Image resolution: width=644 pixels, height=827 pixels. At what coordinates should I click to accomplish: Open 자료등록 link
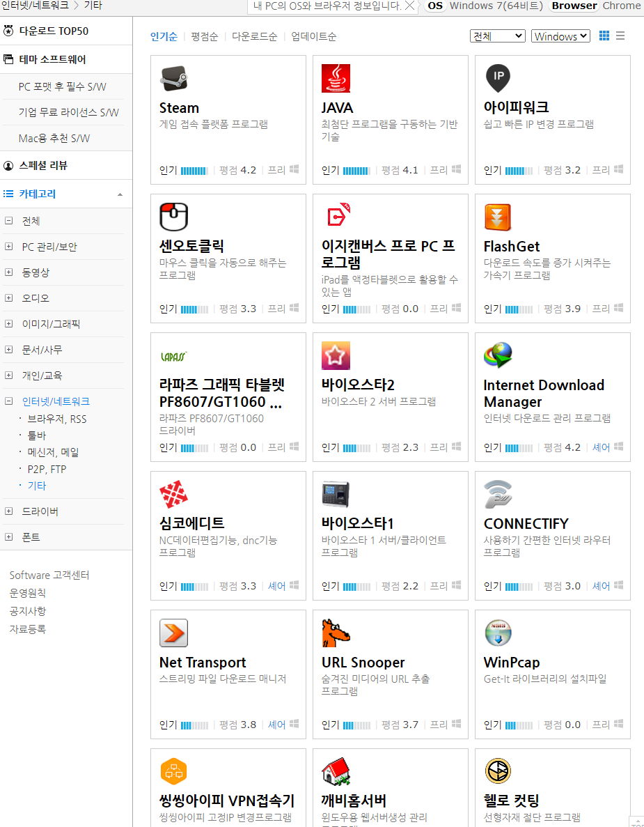(27, 628)
